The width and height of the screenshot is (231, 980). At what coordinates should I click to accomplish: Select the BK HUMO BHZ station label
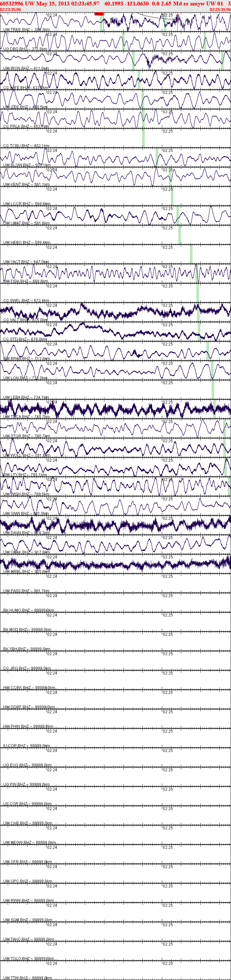pos(29,611)
